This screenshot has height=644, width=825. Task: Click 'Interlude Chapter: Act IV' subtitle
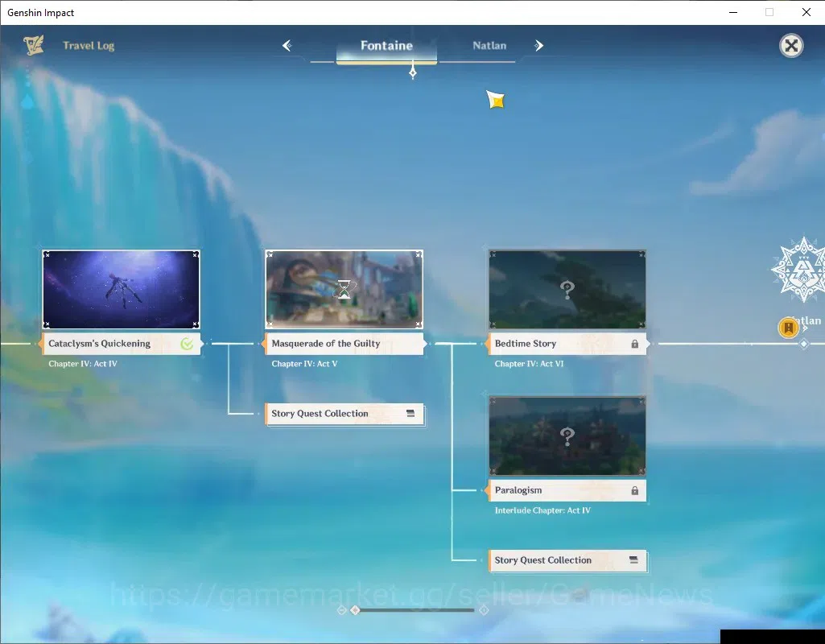click(542, 510)
